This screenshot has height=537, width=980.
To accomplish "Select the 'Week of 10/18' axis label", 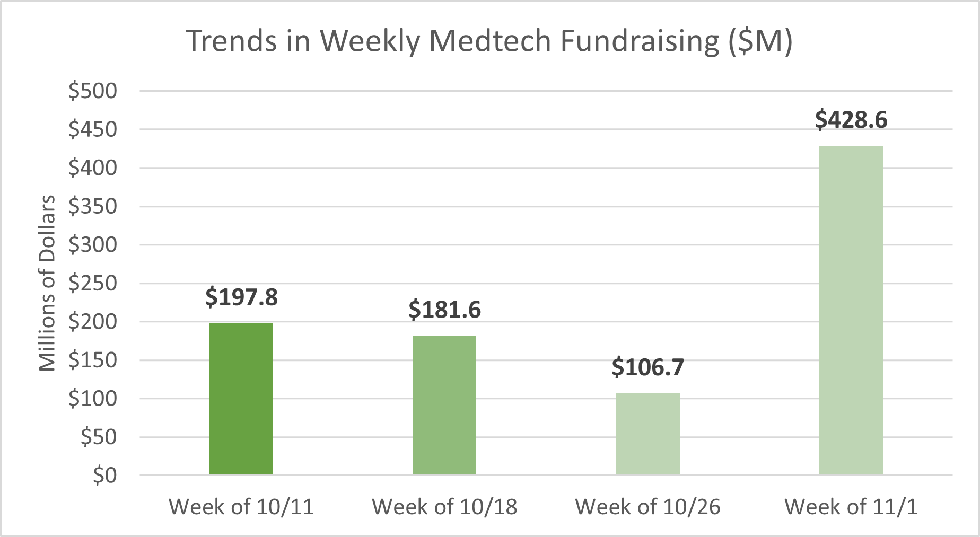I will point(444,507).
